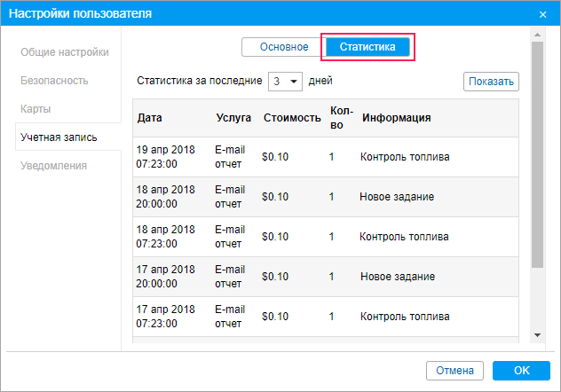Click quantity link in 18 апр 20:00 row
Viewport: 561px width, 392px height.
(x=332, y=197)
